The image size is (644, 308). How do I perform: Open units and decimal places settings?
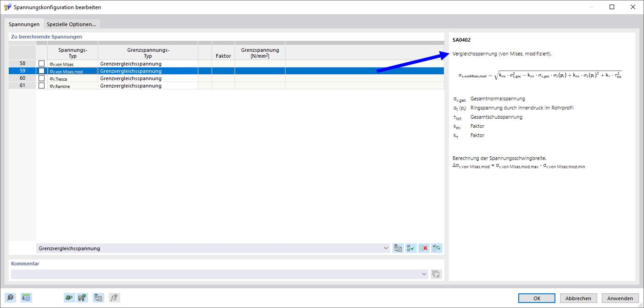click(26, 298)
